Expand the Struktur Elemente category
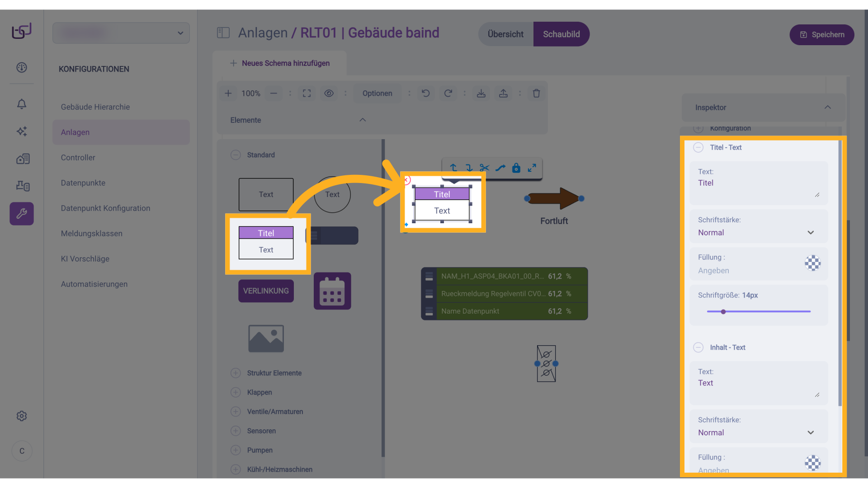868x488 pixels. 236,373
